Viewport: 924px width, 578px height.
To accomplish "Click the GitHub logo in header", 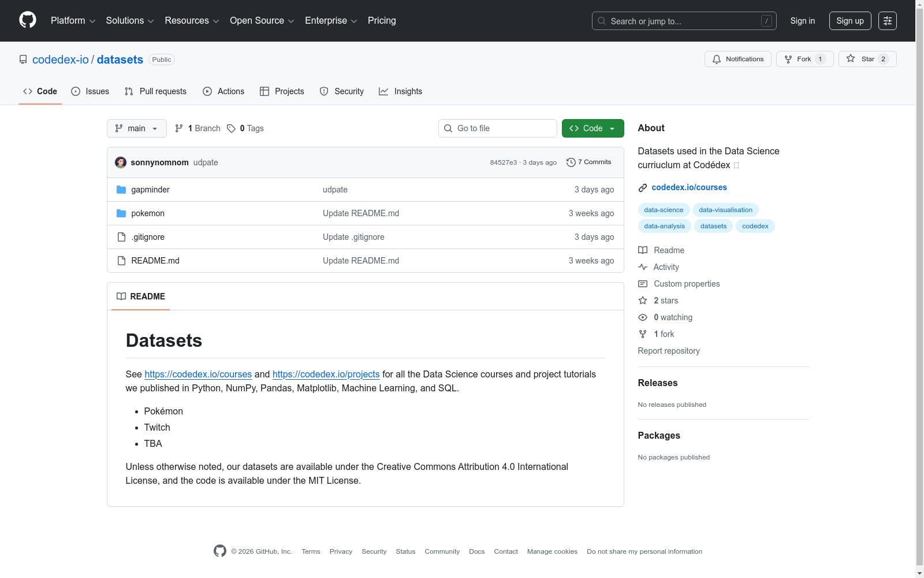I will pyautogui.click(x=28, y=20).
